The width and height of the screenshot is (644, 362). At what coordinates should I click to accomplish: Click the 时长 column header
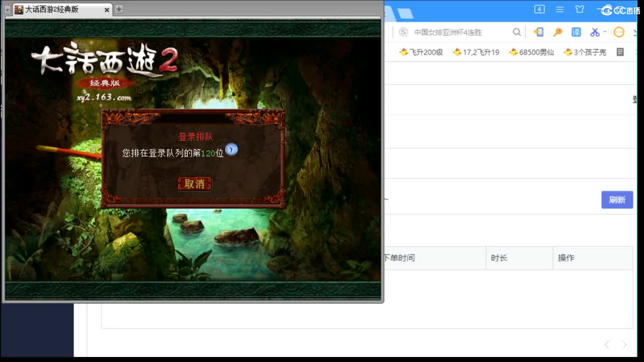click(x=499, y=258)
